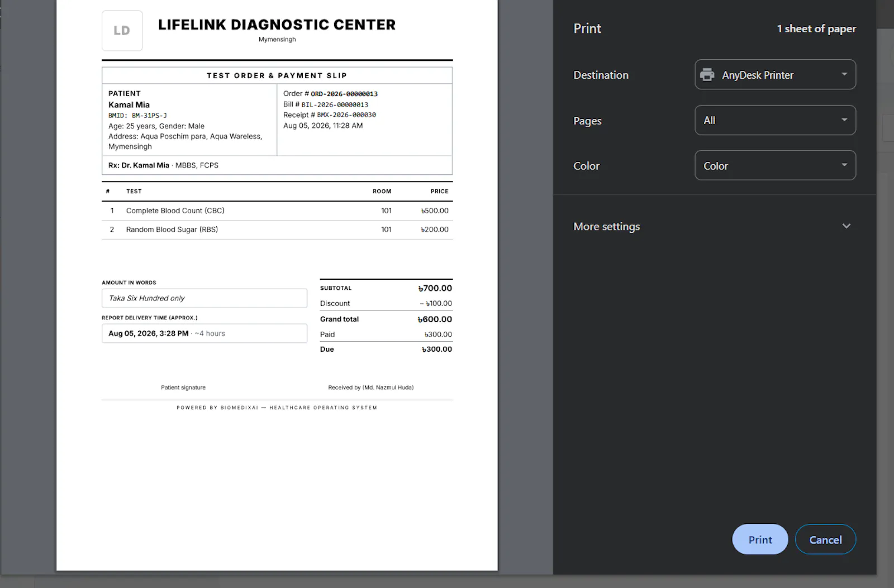Viewport: 894px width, 588px height.
Task: Click the More settings chevron arrow
Action: pos(846,226)
